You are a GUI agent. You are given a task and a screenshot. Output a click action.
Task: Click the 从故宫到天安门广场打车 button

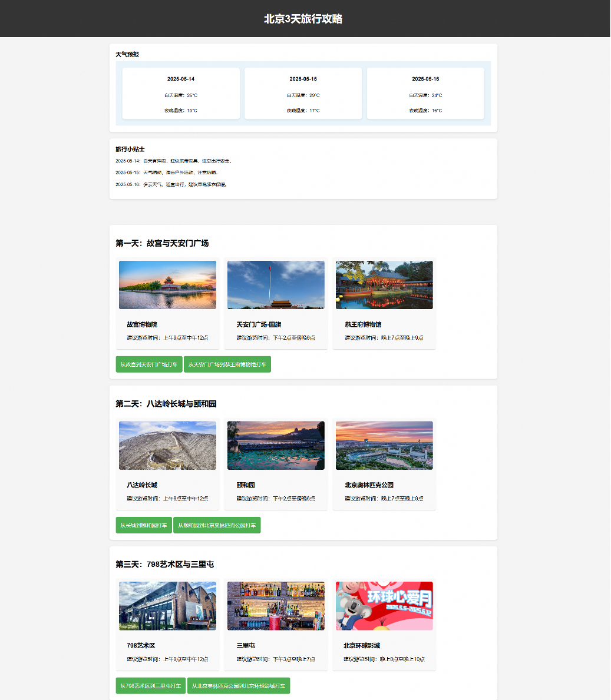click(x=149, y=364)
